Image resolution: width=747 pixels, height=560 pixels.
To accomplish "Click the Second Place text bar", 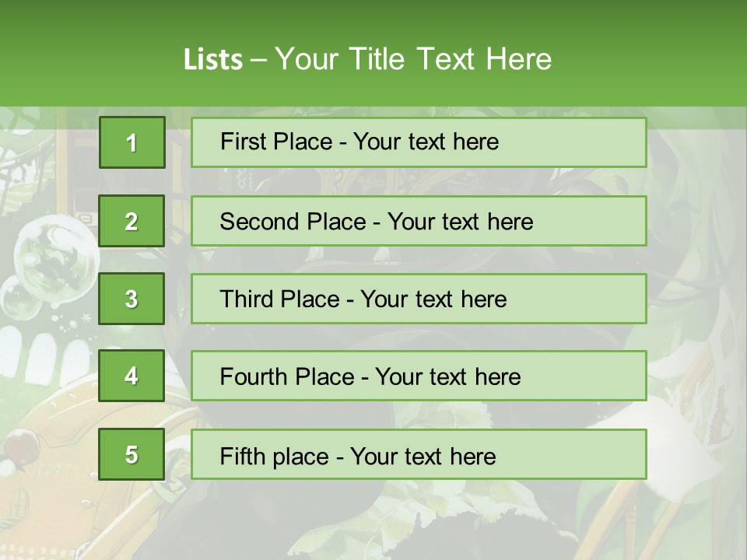I will coord(419,221).
